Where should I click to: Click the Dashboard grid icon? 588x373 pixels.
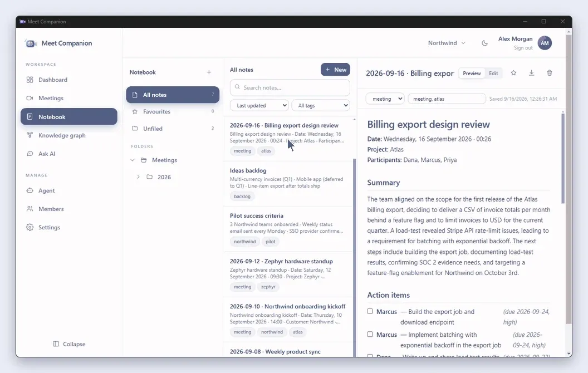tap(30, 80)
